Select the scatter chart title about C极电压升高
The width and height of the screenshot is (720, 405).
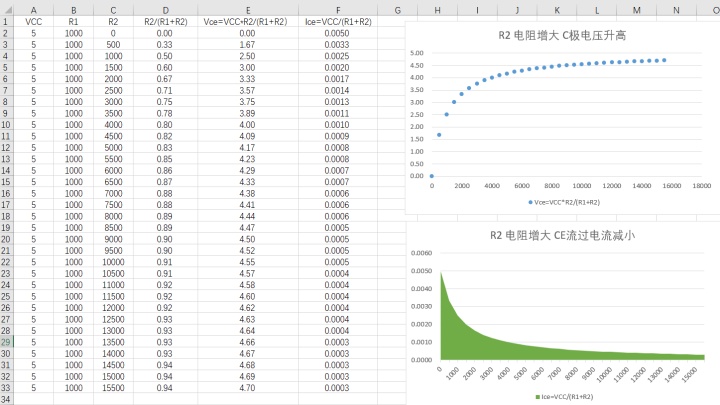(x=564, y=36)
